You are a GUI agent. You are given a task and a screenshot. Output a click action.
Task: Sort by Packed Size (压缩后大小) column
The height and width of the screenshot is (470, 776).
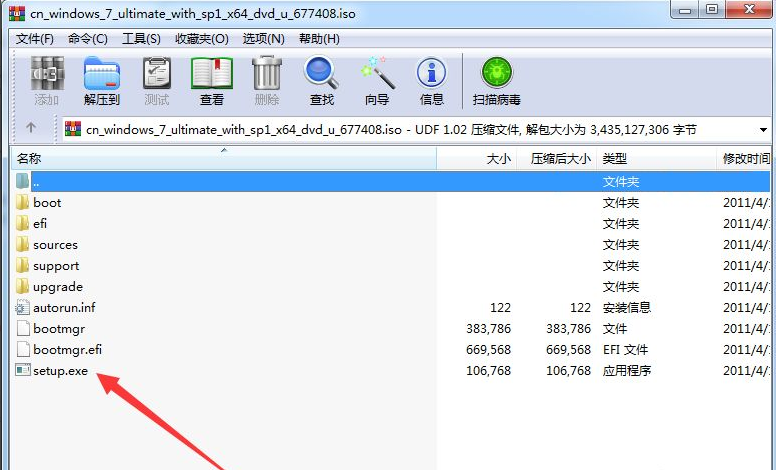(x=557, y=158)
